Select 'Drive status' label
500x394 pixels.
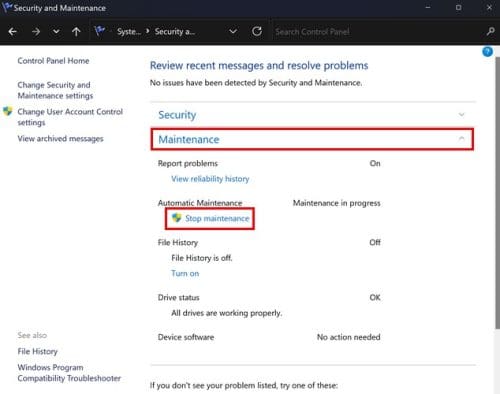pyautogui.click(x=179, y=297)
